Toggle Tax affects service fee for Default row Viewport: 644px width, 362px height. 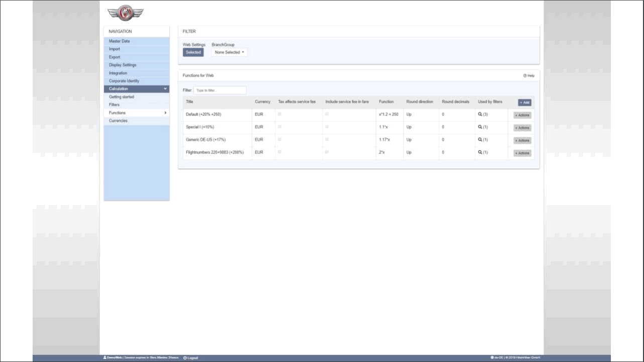pyautogui.click(x=280, y=114)
